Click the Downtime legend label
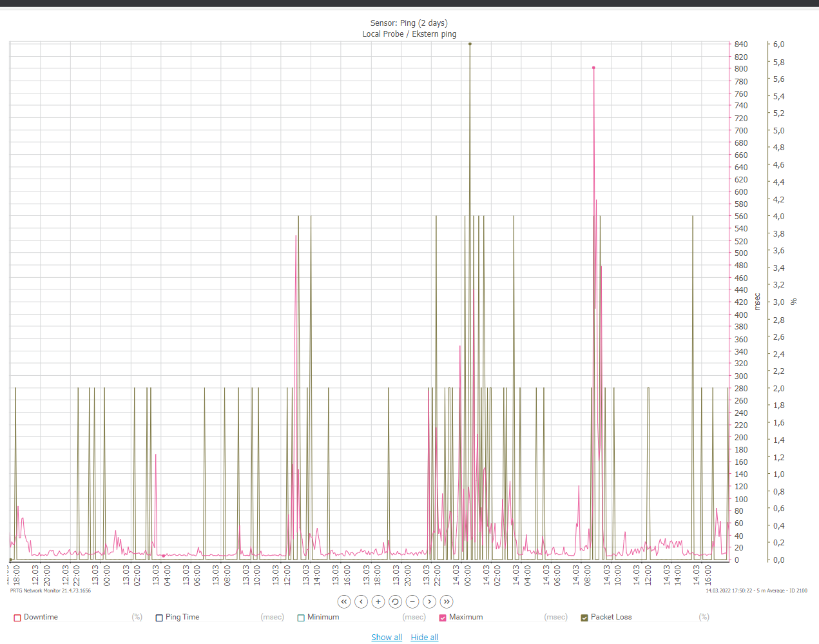Screen dimensions: 819x644 click(41, 617)
